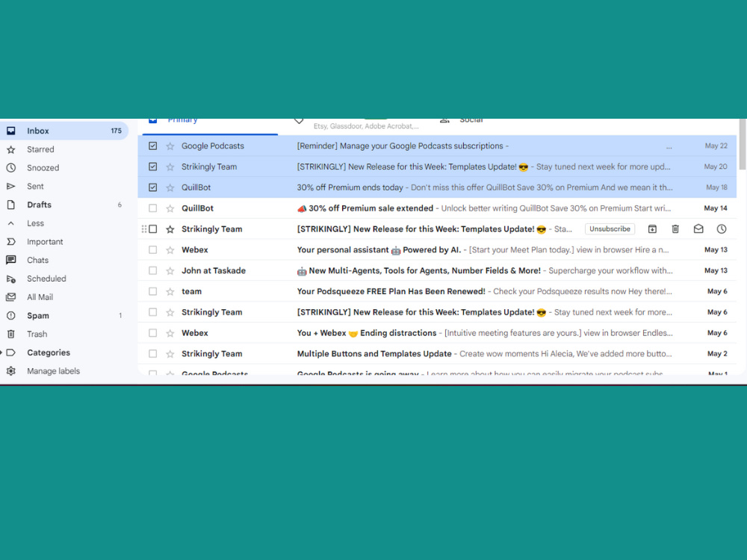The width and height of the screenshot is (747, 560).
Task: Open the Spam label
Action: click(38, 316)
